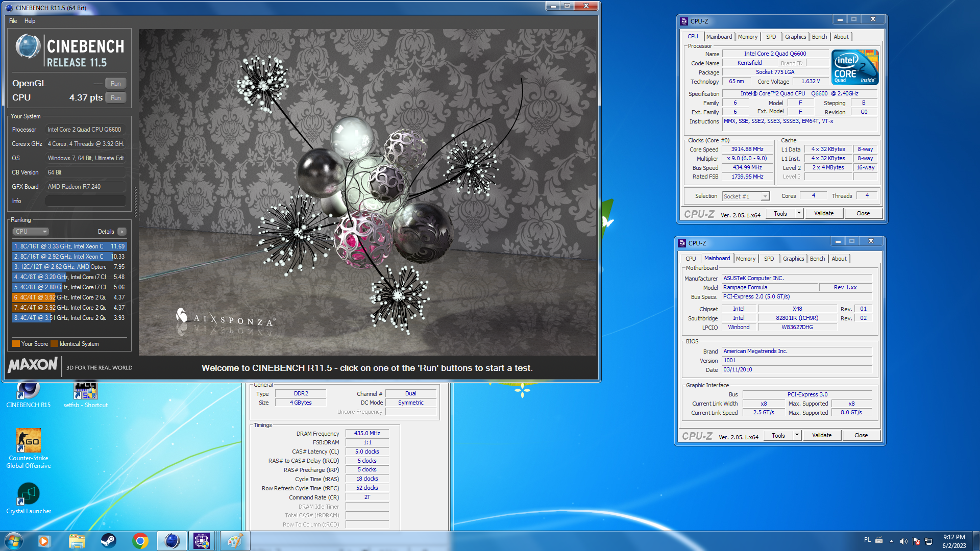The width and height of the screenshot is (980, 551).
Task: Show hidden tray icons arrow
Action: 891,541
